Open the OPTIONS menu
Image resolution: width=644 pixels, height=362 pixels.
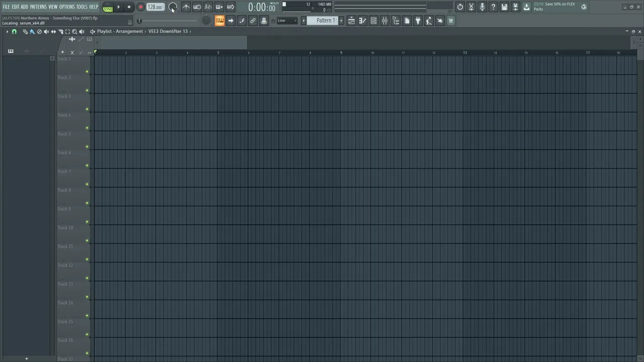pos(67,7)
